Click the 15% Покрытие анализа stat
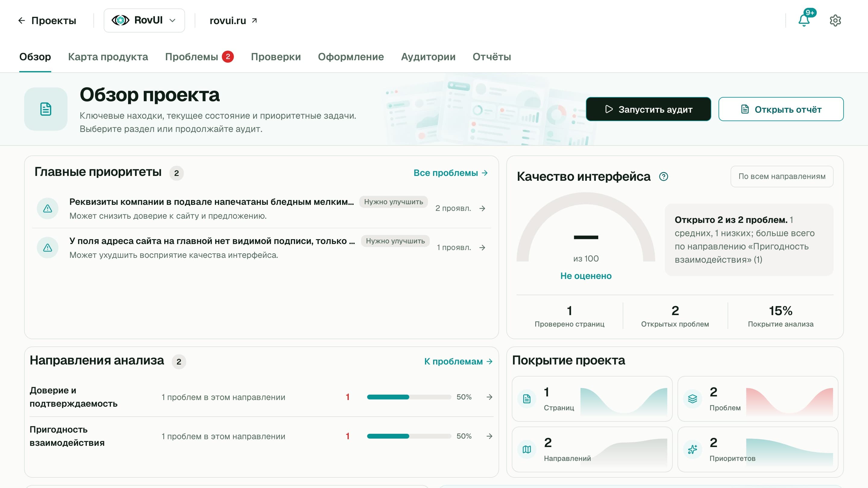 click(780, 316)
